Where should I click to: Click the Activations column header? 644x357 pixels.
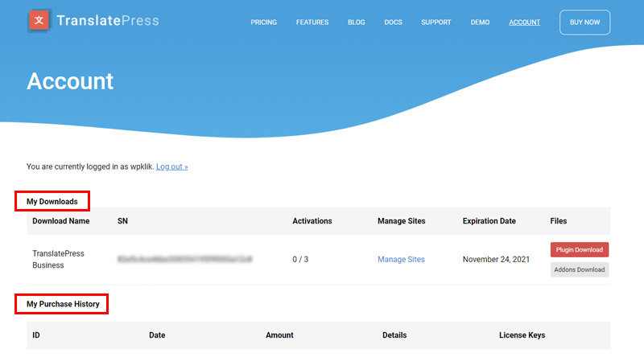(312, 221)
